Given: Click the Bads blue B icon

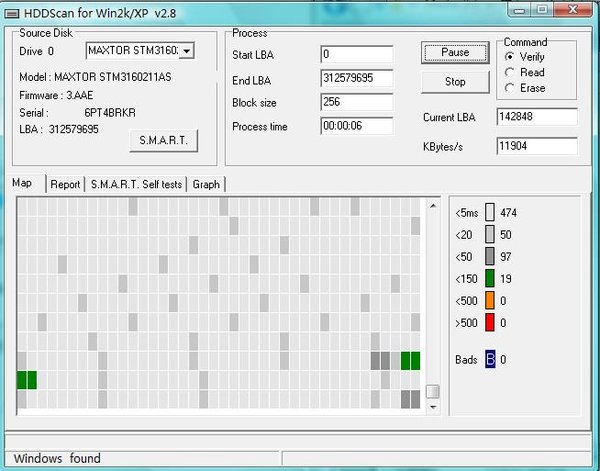Looking at the screenshot, I should (x=490, y=359).
